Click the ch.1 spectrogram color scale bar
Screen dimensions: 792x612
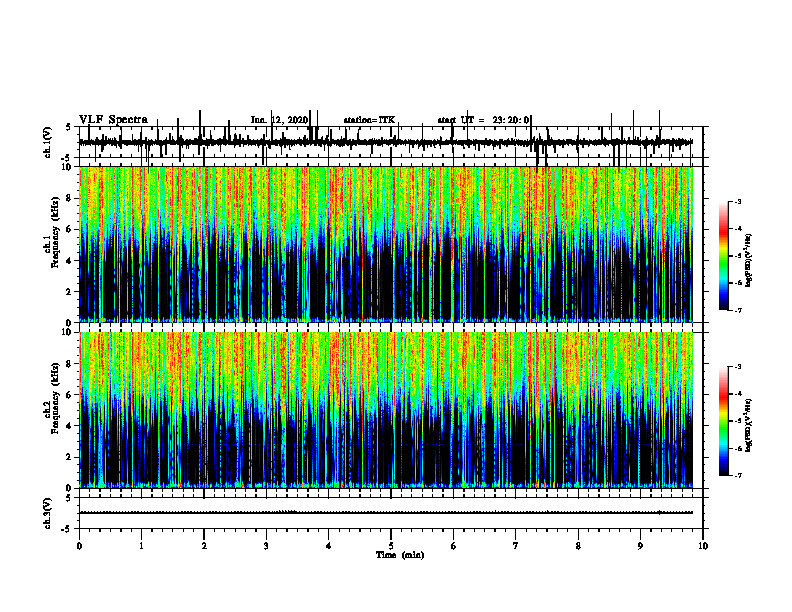point(723,256)
